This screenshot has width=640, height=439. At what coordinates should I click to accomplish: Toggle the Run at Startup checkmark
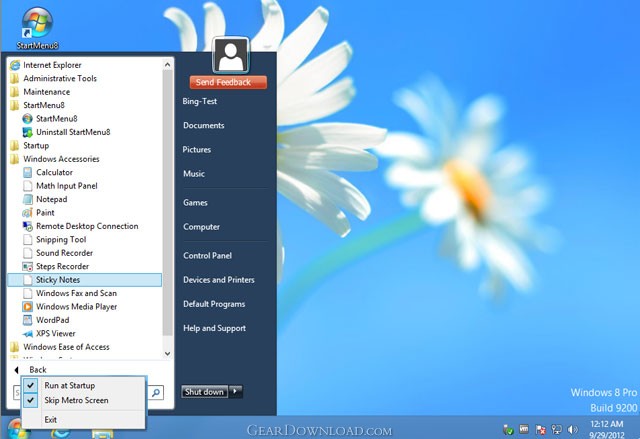(31, 385)
